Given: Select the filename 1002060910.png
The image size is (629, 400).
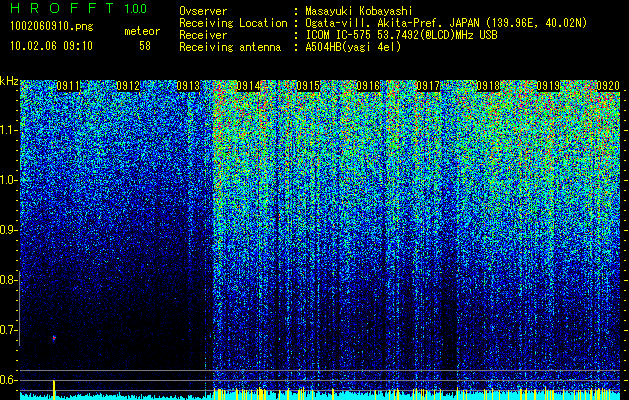Looking at the screenshot, I should click(x=52, y=26).
